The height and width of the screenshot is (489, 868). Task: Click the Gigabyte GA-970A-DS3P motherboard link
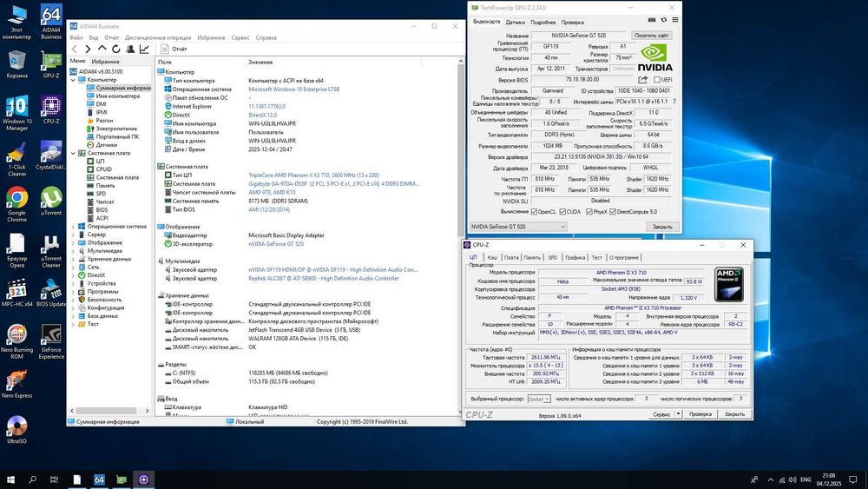tap(333, 184)
